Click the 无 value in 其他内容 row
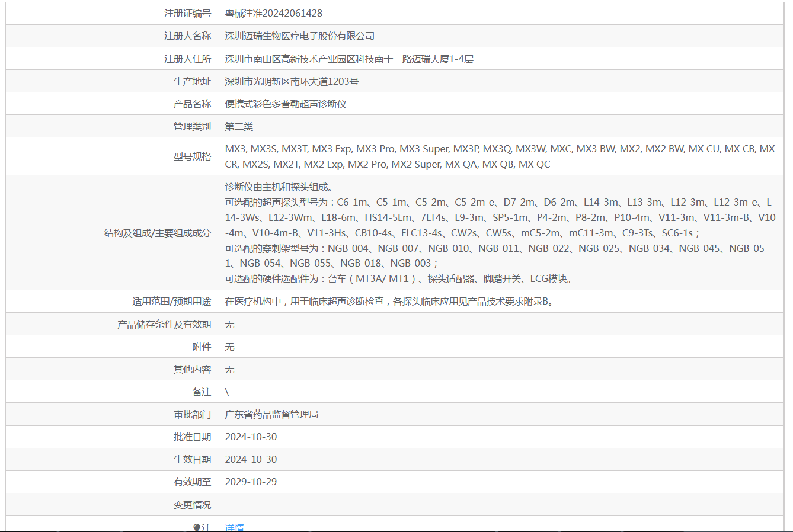 (230, 369)
